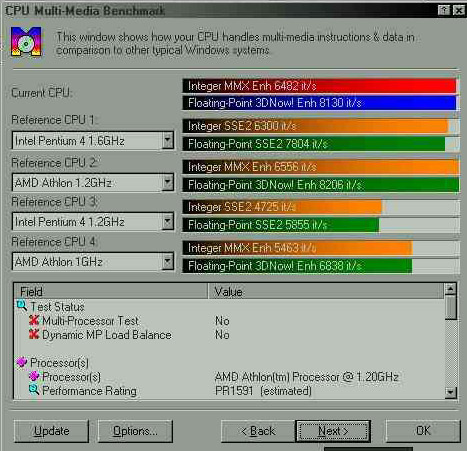Click the AMD Athlon 1GHz combo box
Screen dimensions: 467x451
click(93, 262)
